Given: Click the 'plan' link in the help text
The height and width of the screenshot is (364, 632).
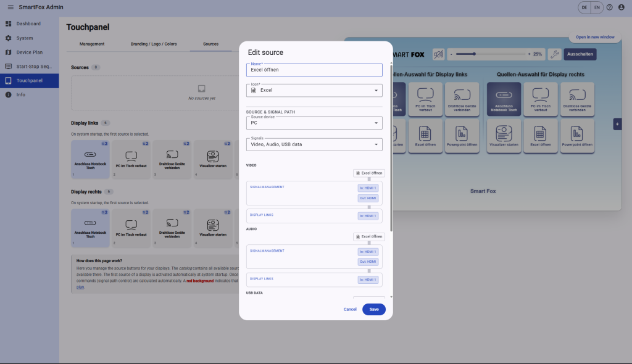Looking at the screenshot, I should 80,287.
